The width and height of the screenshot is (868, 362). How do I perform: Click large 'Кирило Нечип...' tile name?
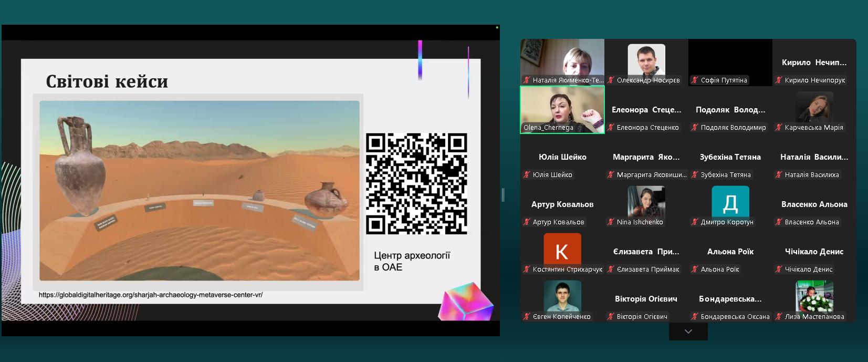[x=814, y=63]
